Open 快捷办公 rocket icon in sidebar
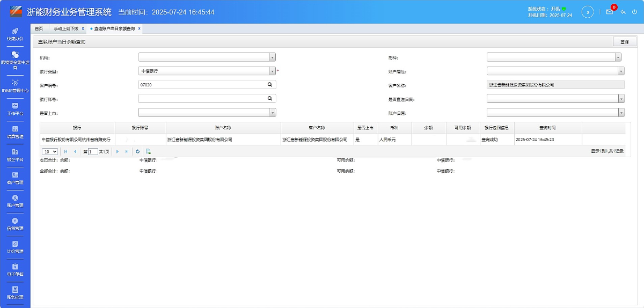644x308 pixels. (15, 34)
